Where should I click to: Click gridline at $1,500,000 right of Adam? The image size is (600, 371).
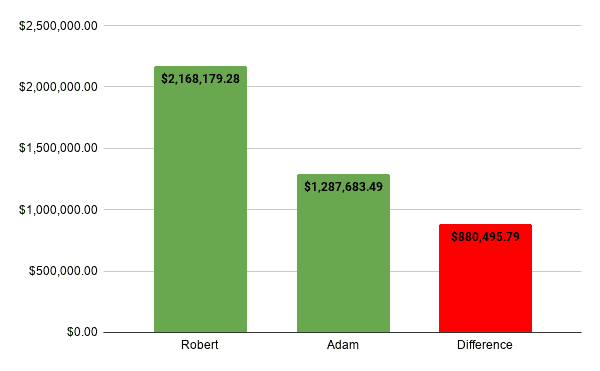click(x=486, y=148)
